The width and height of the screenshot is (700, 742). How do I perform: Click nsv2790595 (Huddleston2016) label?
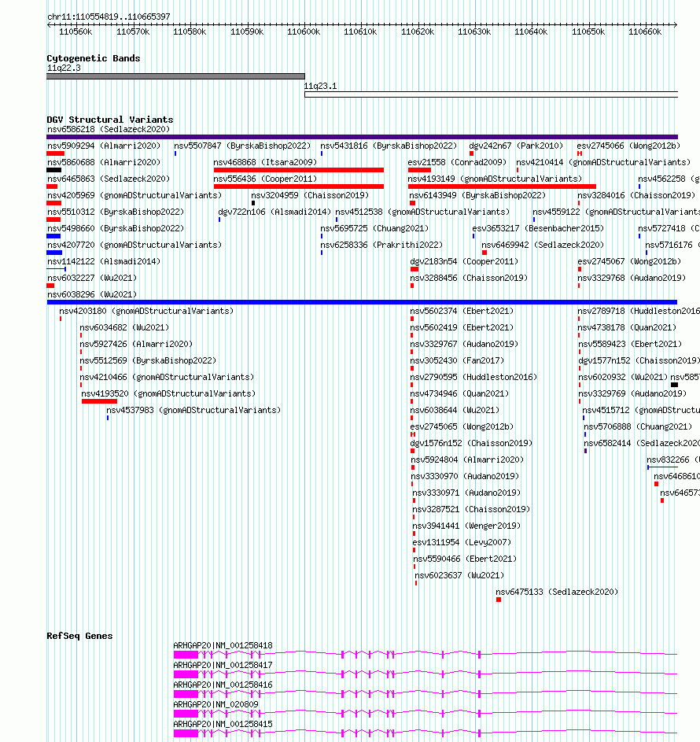pyautogui.click(x=473, y=377)
